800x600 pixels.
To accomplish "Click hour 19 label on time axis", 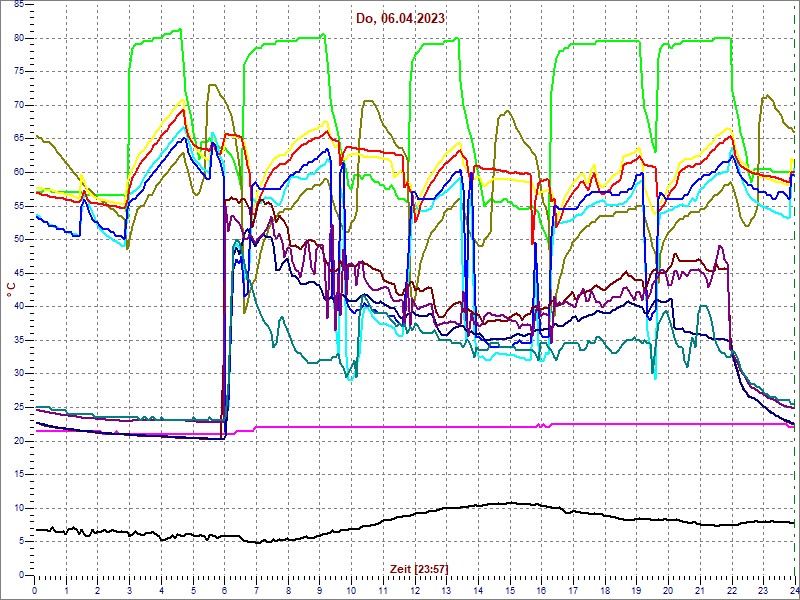I will pos(636,591).
